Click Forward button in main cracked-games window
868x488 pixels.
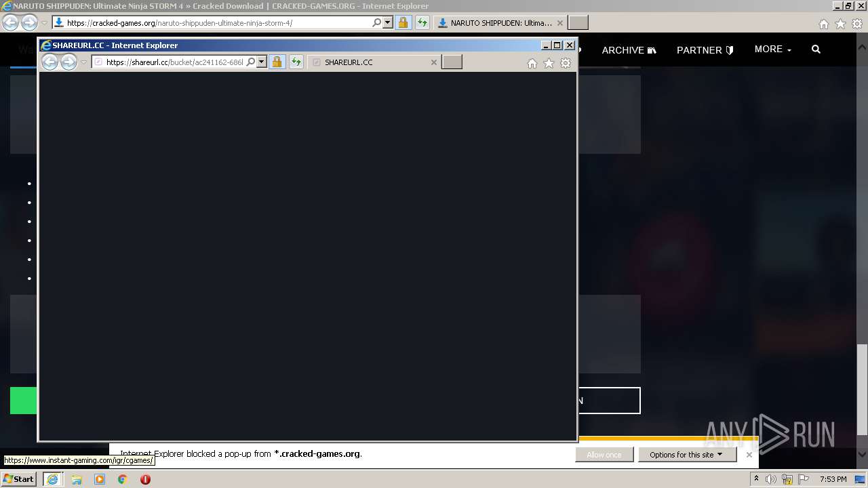pyautogui.click(x=29, y=22)
